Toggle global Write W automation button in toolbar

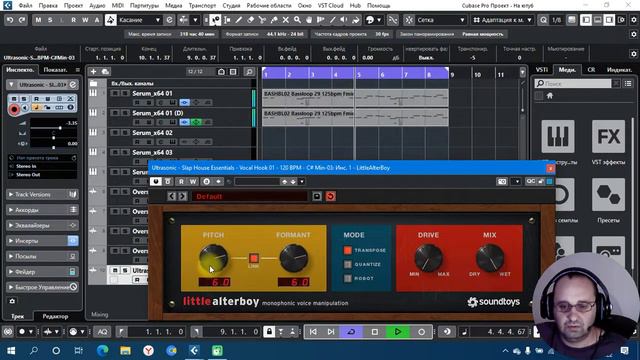click(85, 20)
